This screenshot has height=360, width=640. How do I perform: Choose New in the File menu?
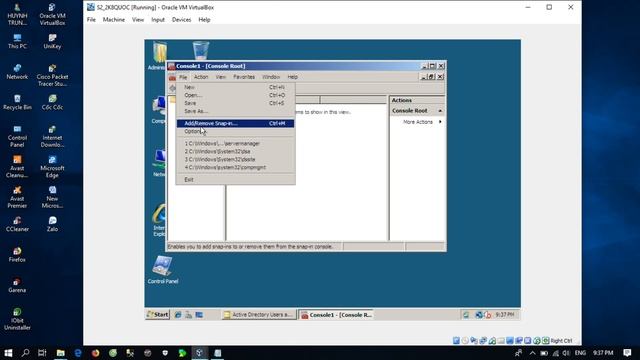(235, 87)
